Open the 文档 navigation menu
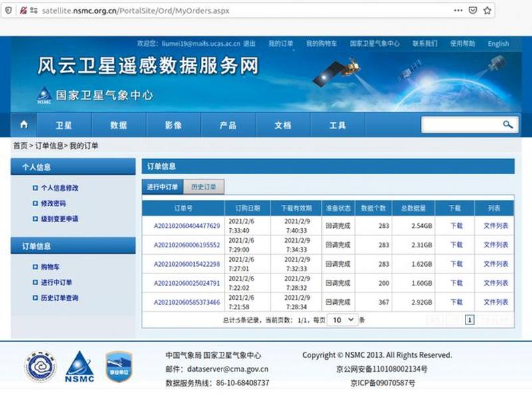The image size is (532, 399). coord(283,125)
